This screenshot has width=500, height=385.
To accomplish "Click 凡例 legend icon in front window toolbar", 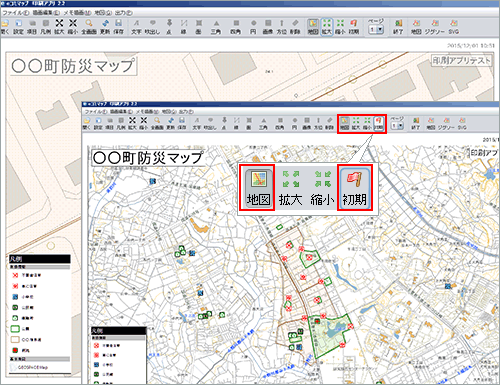I will (121, 123).
